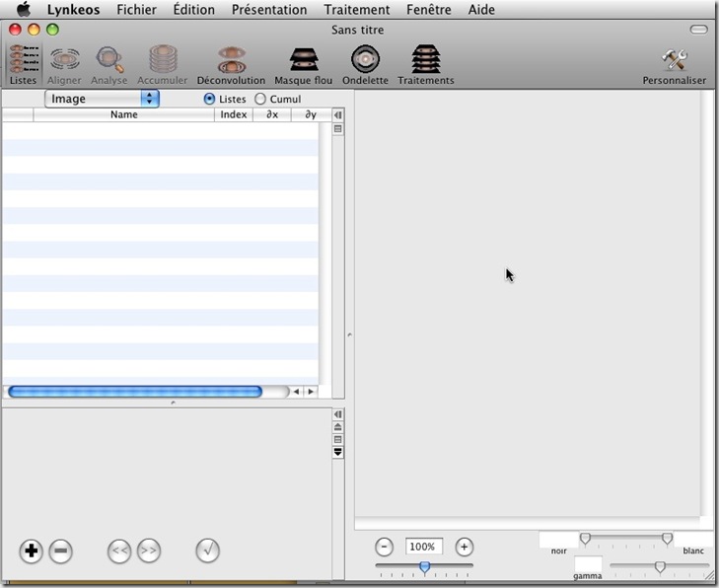This screenshot has height=588, width=719.
Task: Click the checkmark toggle selection button
Action: [208, 551]
